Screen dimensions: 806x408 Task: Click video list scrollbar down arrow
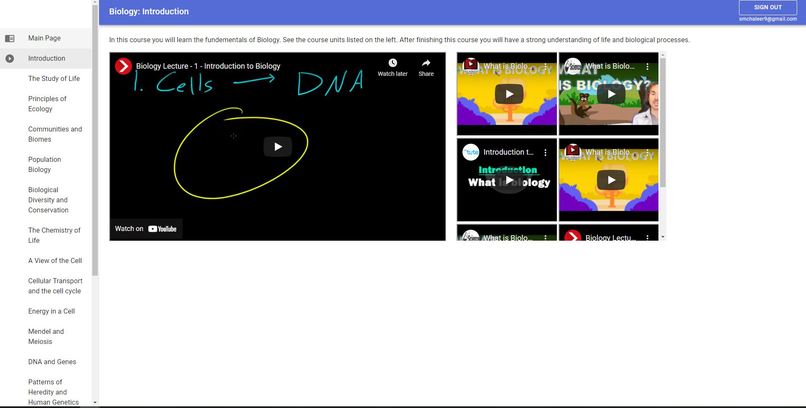pos(663,237)
